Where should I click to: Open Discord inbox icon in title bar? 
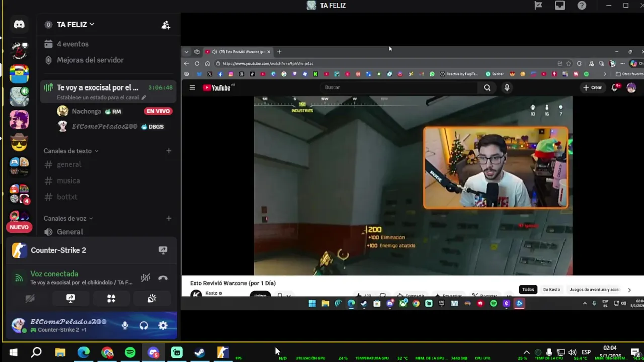pyautogui.click(x=560, y=5)
